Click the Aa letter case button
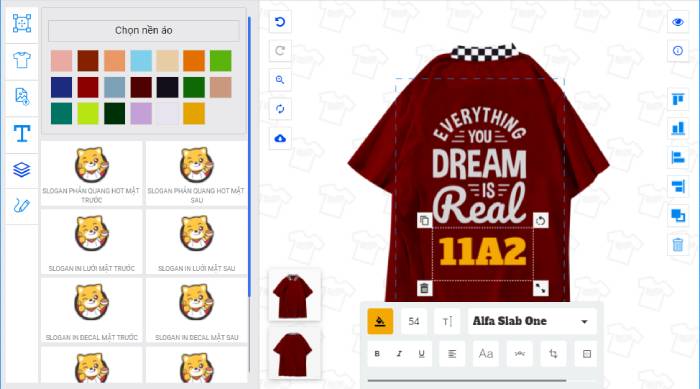 [486, 354]
